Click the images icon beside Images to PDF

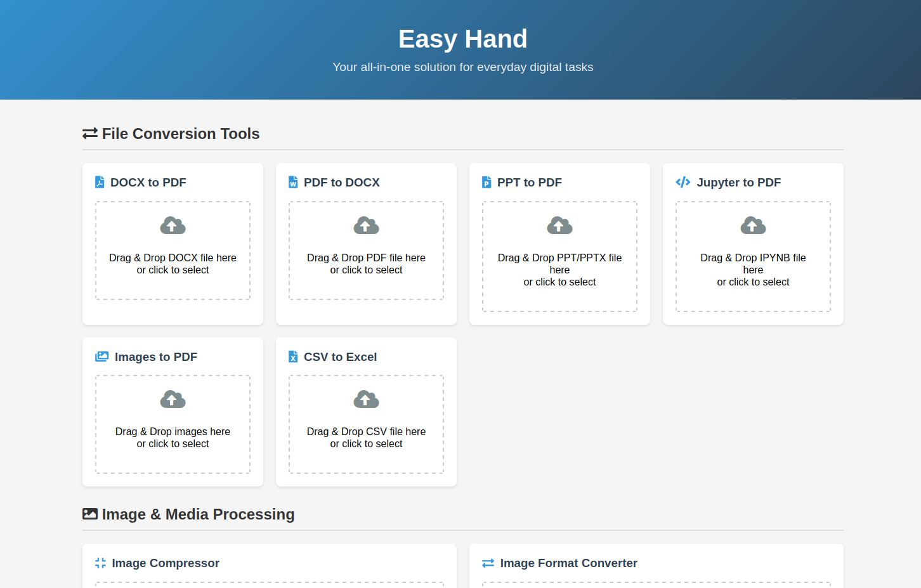(x=101, y=356)
